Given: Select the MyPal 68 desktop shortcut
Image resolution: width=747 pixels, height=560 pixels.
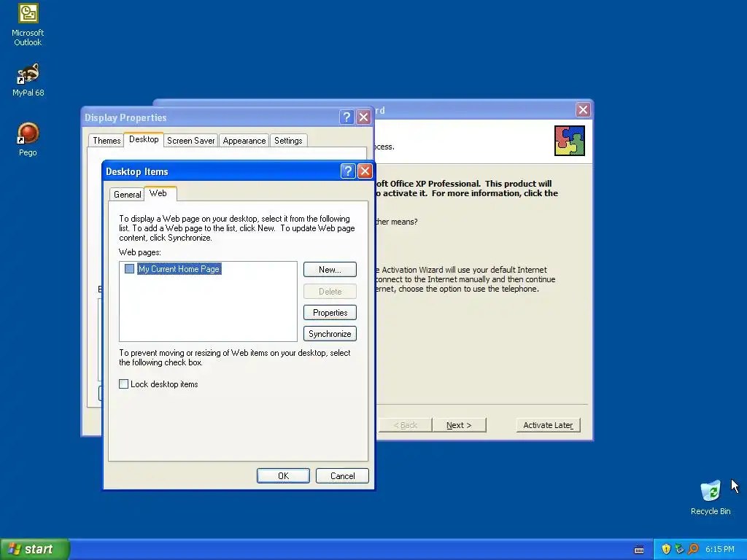Looking at the screenshot, I should click(x=28, y=80).
